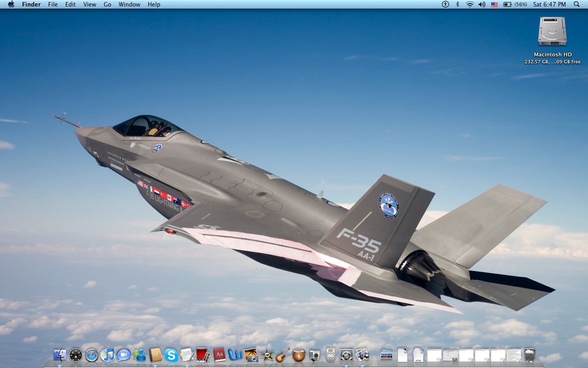Open the RTFD document in the Dock
Image resolution: width=588 pixels, height=368 pixels.
[x=418, y=355]
